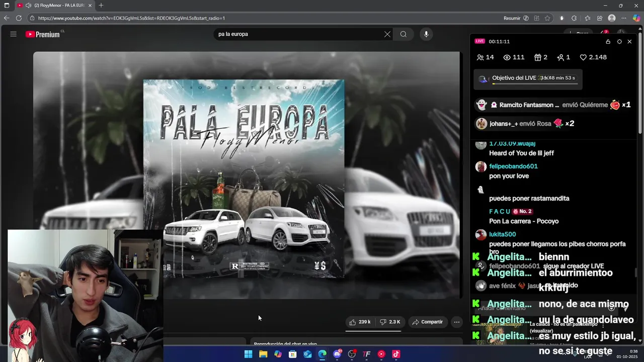Open the Edge tab actions menu
The image size is (644, 362).
pyautogui.click(x=7, y=6)
